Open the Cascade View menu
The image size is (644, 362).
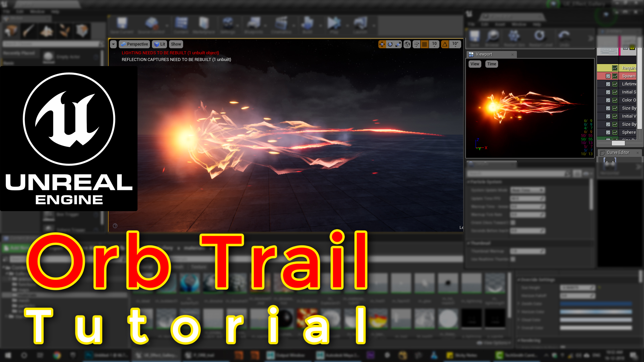tap(475, 64)
